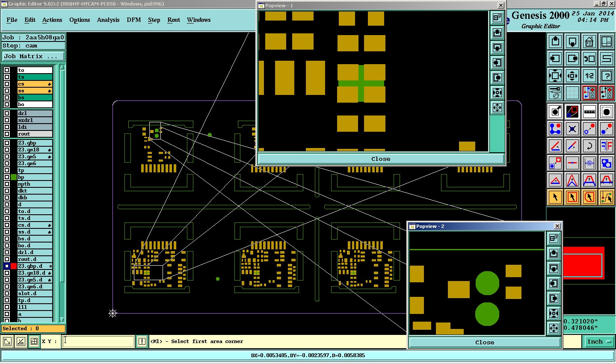
Task: Click the zoom out shrink-arrows icon
Action: (572, 76)
